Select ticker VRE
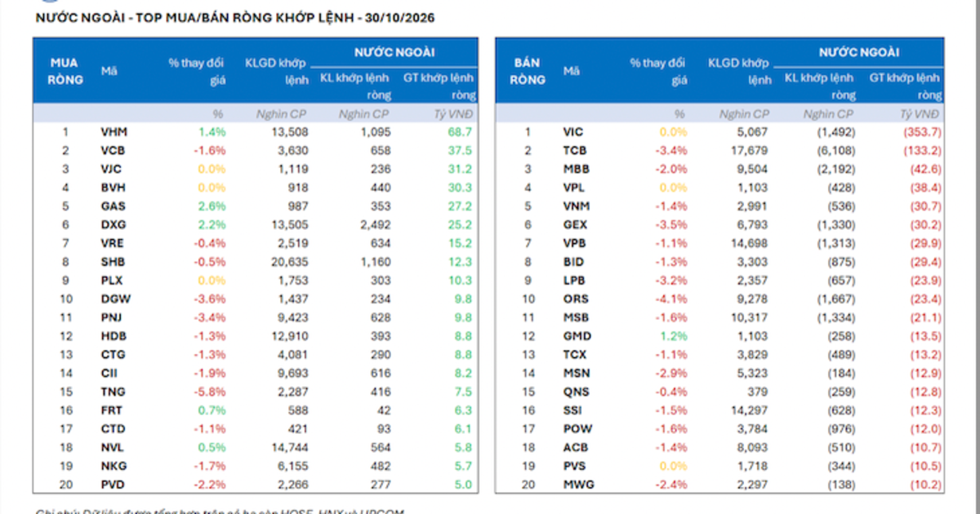 click(x=114, y=243)
